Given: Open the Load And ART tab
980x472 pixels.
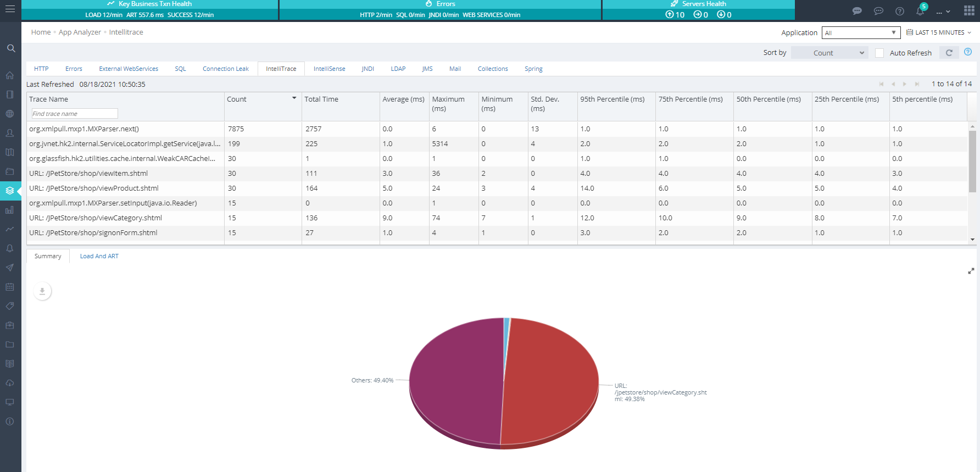Looking at the screenshot, I should click(x=99, y=256).
